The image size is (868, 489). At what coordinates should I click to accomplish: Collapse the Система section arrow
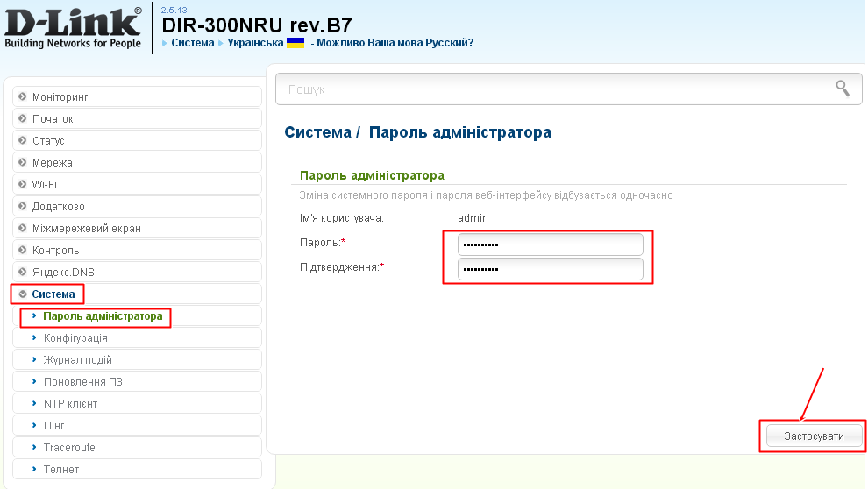click(23, 294)
